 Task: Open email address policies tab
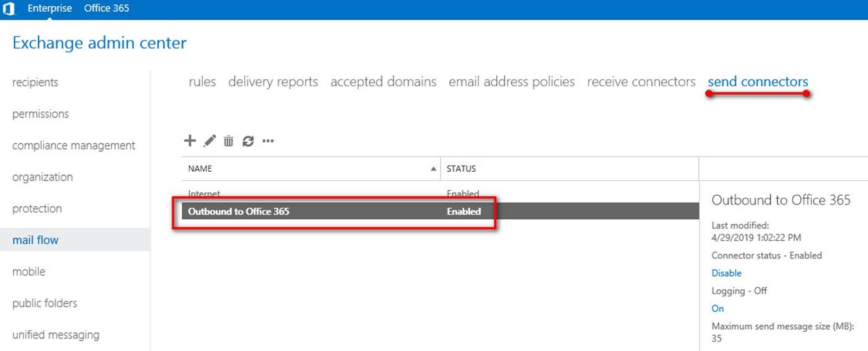tap(512, 82)
